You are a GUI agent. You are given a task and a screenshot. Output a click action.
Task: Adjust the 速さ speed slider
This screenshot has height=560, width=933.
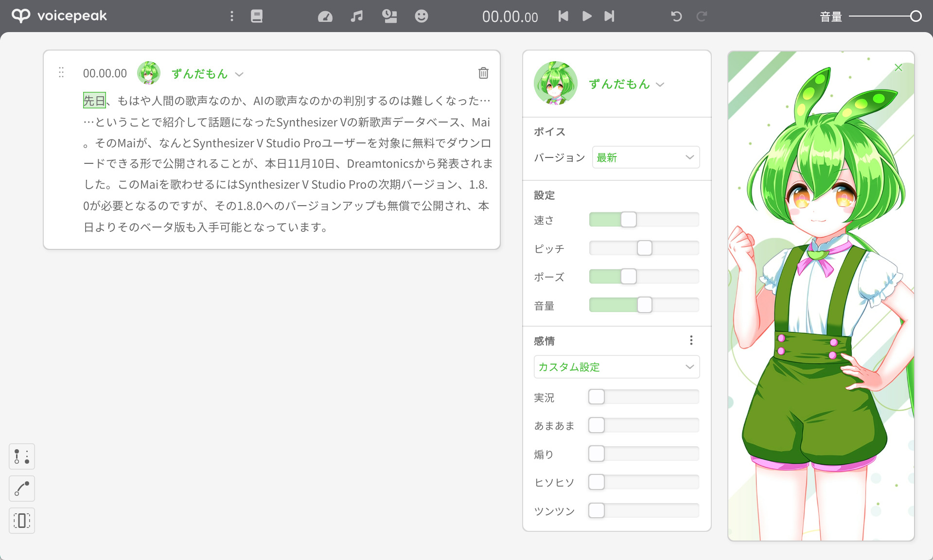click(644, 220)
